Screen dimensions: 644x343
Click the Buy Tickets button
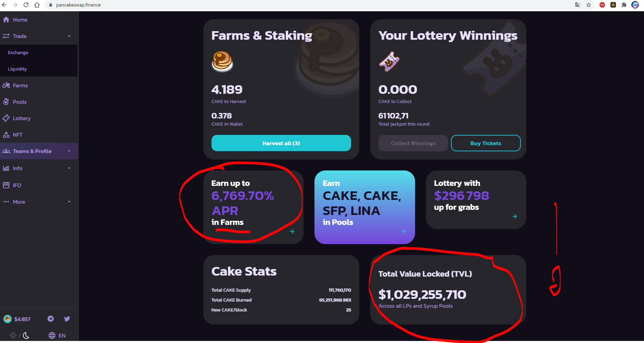(x=486, y=143)
